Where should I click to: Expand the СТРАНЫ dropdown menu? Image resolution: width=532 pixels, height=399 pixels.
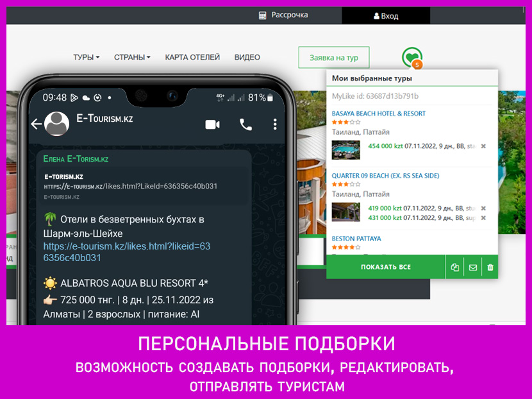[132, 57]
